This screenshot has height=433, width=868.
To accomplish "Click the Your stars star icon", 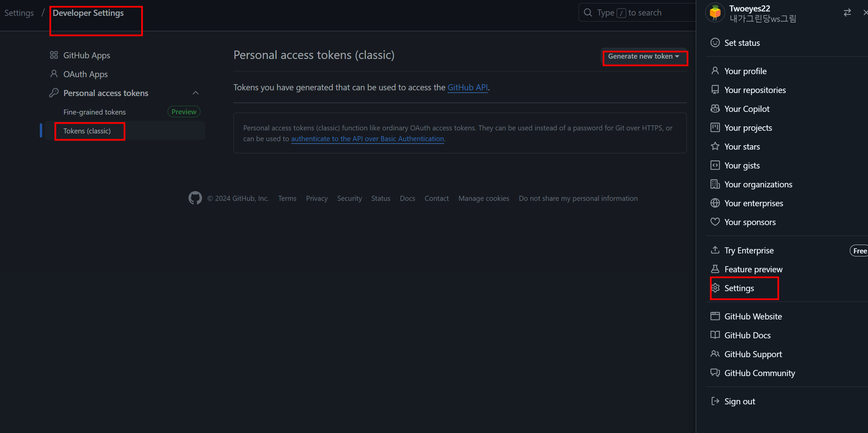I will click(x=715, y=147).
